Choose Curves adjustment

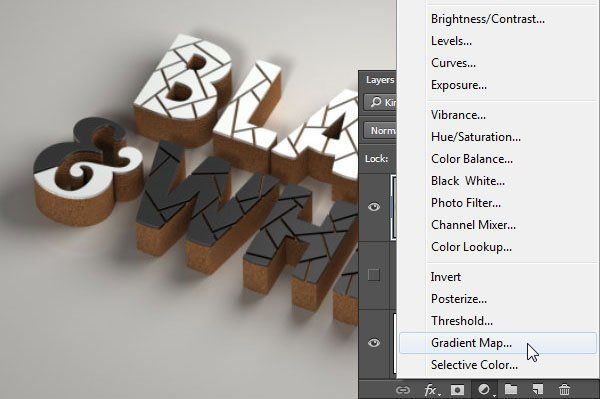coord(453,63)
